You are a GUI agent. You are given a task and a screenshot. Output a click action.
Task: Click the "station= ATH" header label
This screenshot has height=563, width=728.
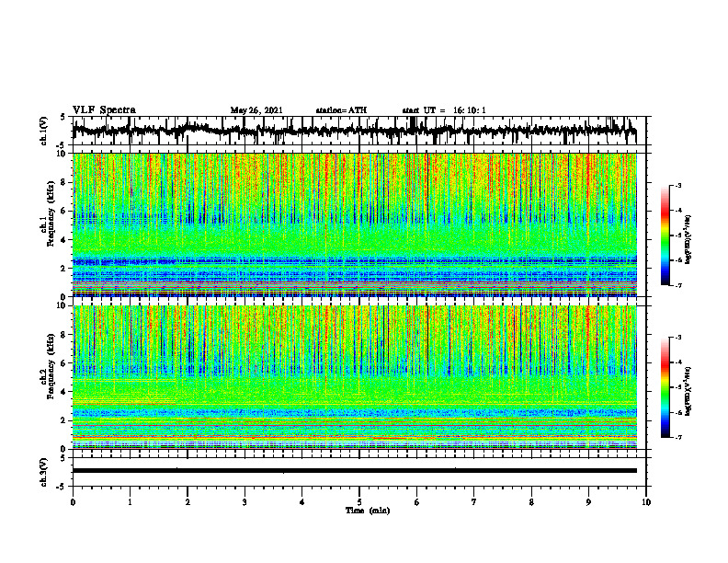(x=341, y=110)
